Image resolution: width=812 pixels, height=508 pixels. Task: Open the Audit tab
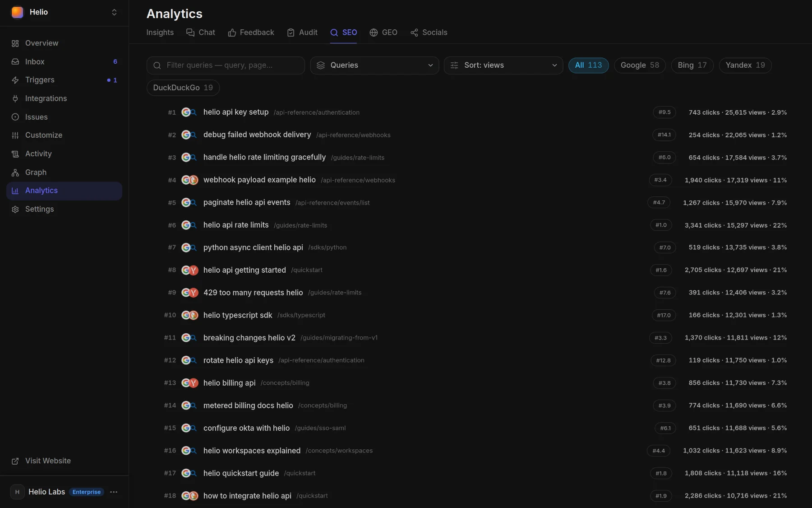(302, 33)
